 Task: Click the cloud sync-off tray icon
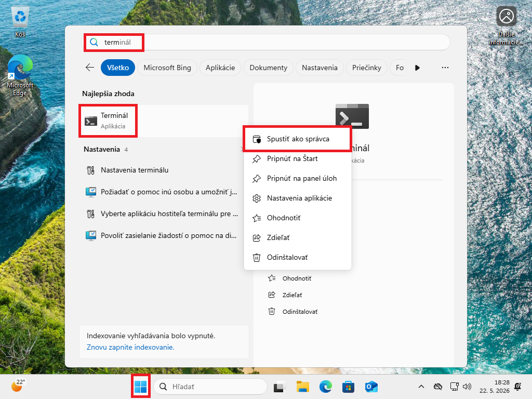(438, 387)
